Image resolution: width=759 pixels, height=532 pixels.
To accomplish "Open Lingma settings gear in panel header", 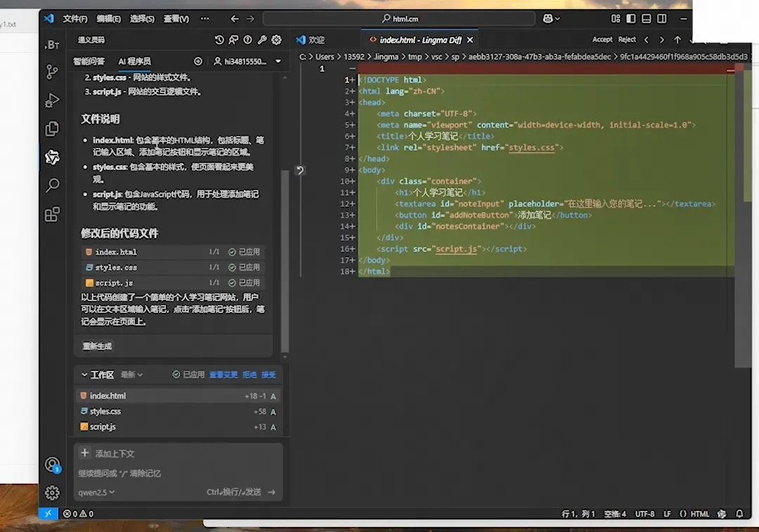I will click(276, 40).
